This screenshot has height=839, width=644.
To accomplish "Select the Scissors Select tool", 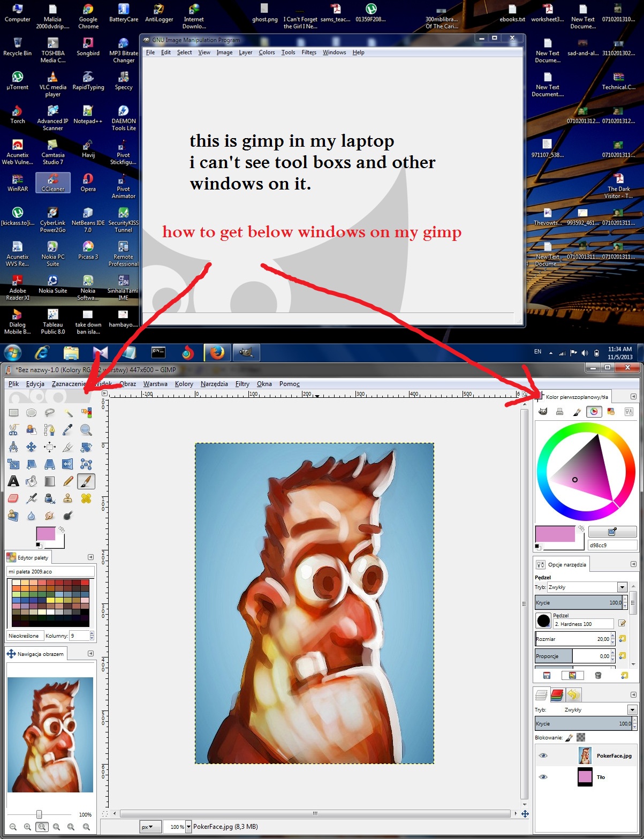I will [14, 429].
